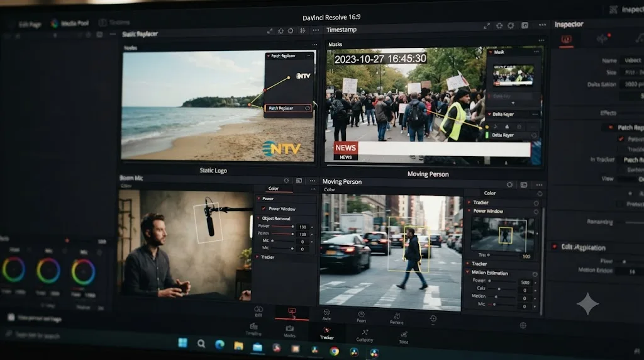The width and height of the screenshot is (644, 360).
Task: Open Google Chrome from taskbar
Action: coord(335,351)
